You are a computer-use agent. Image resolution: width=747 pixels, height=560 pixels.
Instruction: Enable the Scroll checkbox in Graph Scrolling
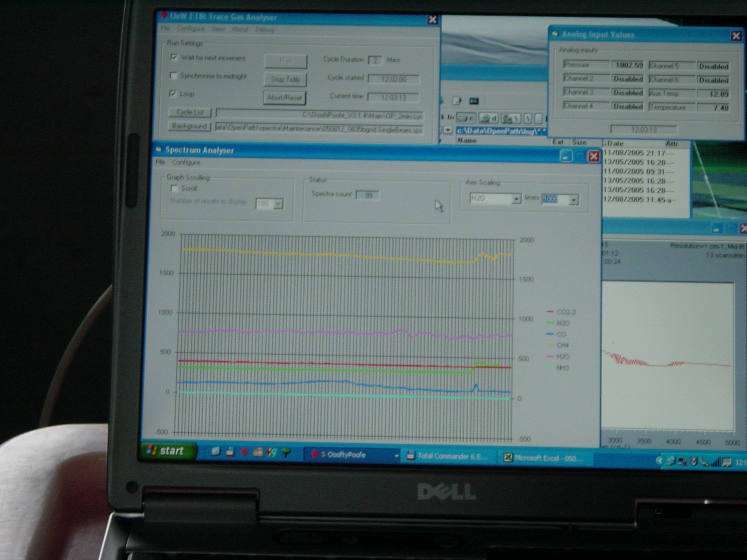click(x=174, y=188)
